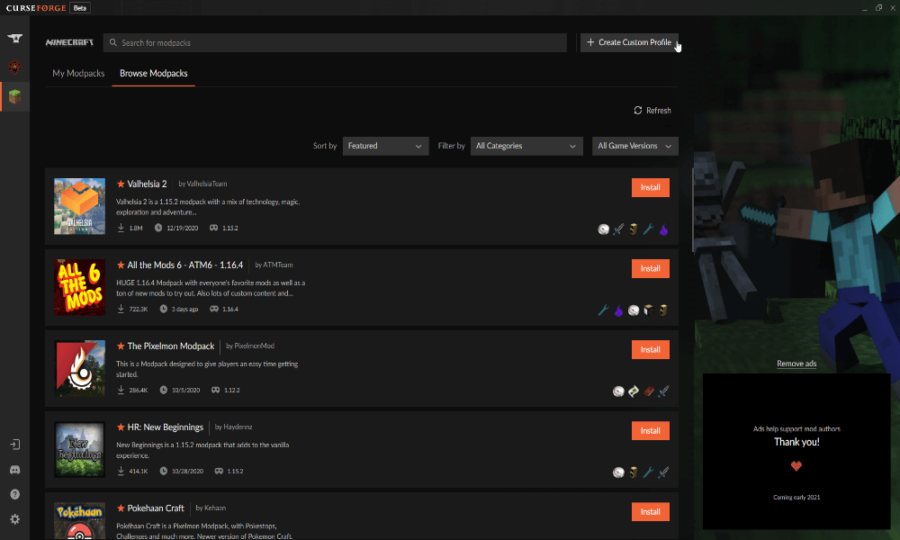
Task: Click the compass category icon on Valhelsia 2
Action: [603, 230]
